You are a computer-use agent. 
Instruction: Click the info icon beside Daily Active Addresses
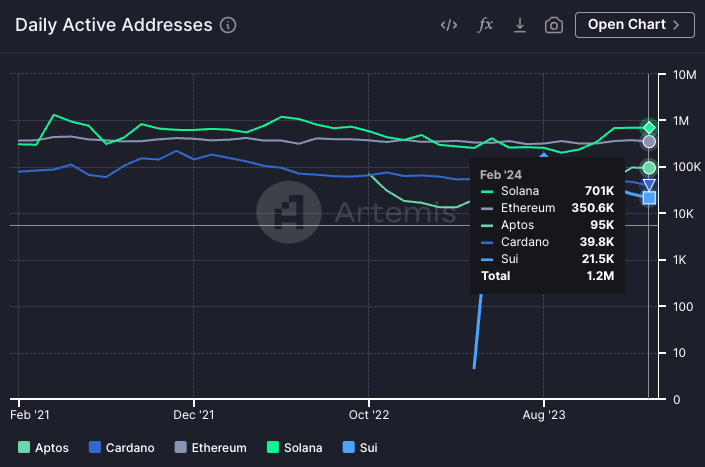click(x=228, y=25)
